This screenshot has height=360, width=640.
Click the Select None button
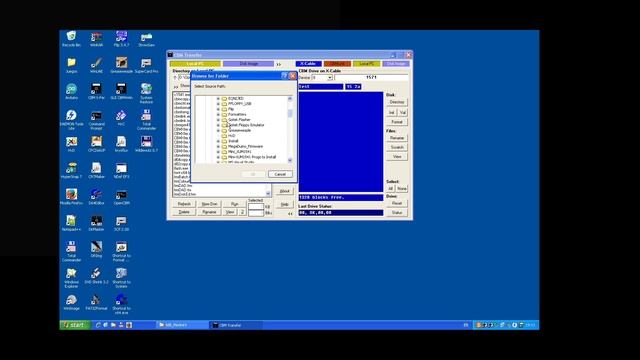point(402,189)
